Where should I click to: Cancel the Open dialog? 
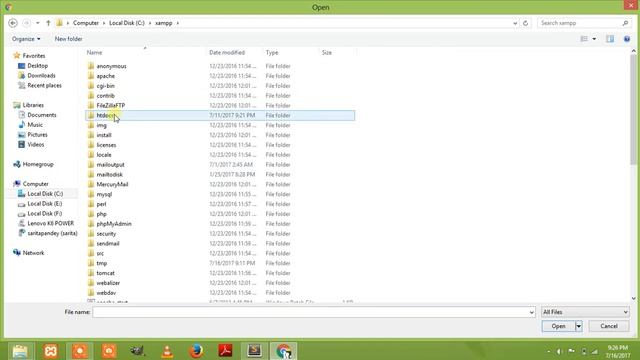point(609,326)
